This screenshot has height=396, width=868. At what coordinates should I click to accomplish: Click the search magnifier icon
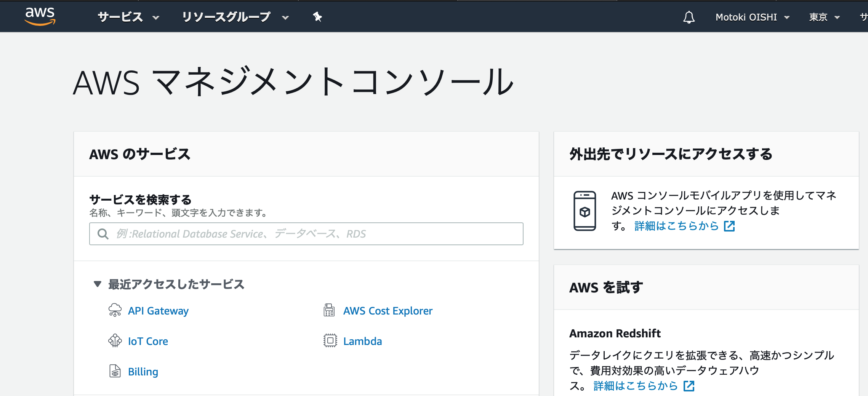click(x=103, y=234)
